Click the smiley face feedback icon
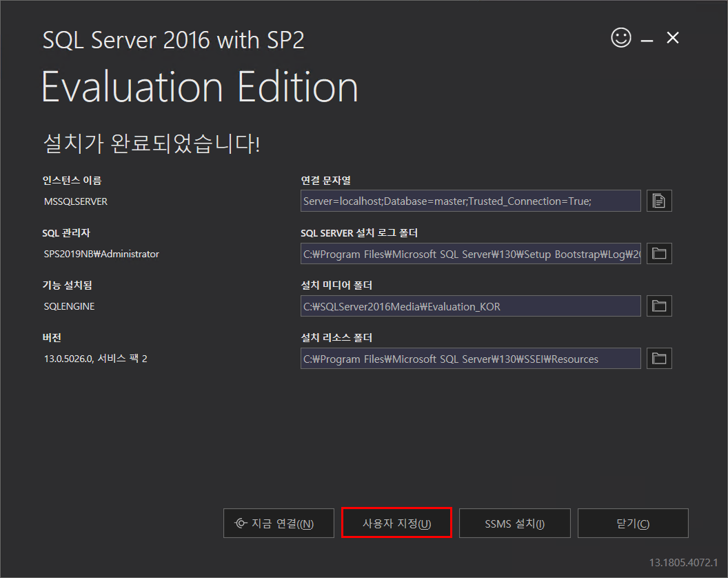Image resolution: width=728 pixels, height=578 pixels. click(620, 38)
